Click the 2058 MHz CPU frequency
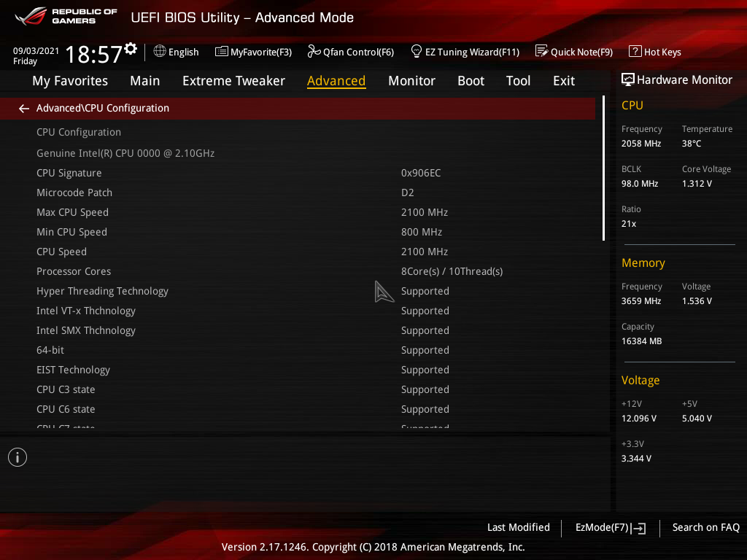This screenshot has width=747, height=560. click(x=640, y=144)
